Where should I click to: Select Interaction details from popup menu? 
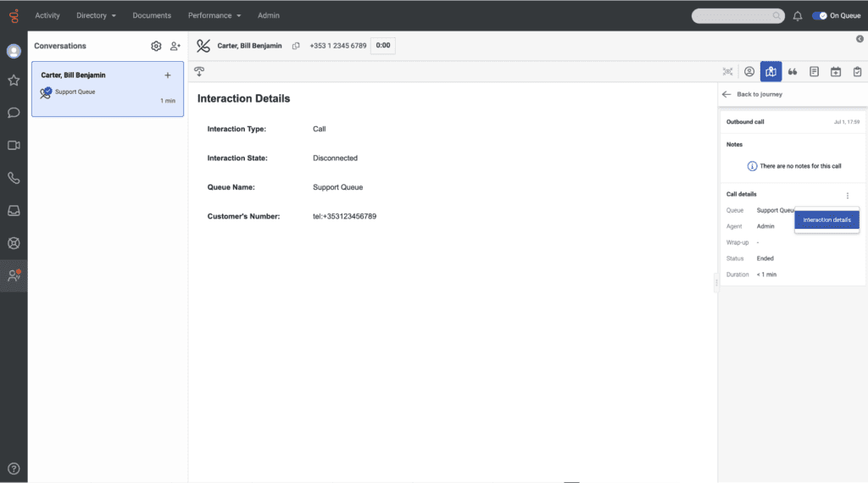click(x=826, y=220)
